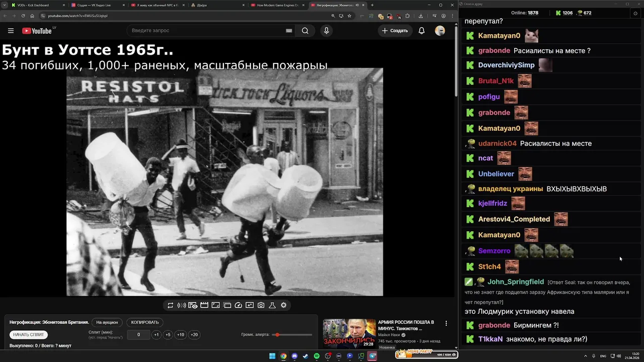Open Telegram from the taskbar
644x362 pixels.
[x=372, y=356]
